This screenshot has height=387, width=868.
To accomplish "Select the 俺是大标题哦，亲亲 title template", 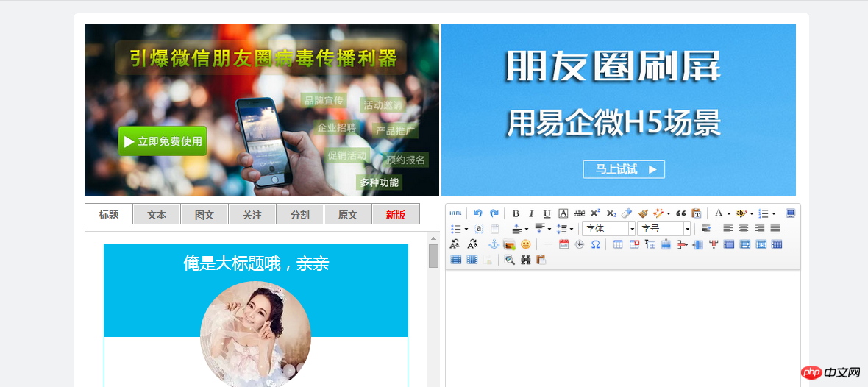I will coord(256,263).
